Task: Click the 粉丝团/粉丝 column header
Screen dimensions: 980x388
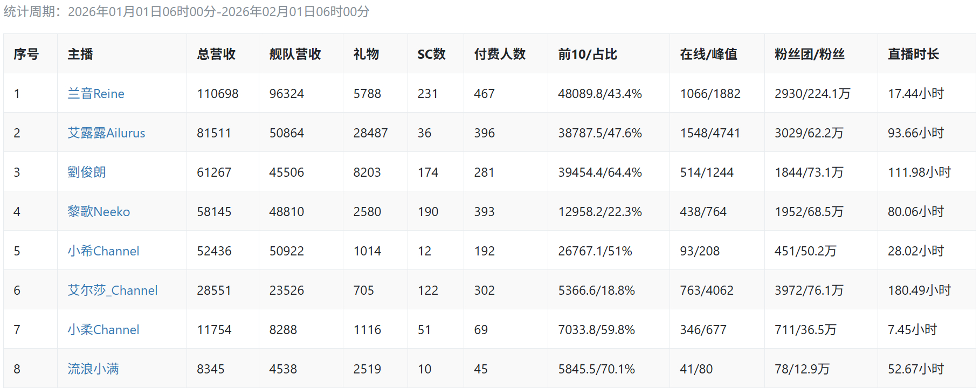Action: [x=810, y=54]
